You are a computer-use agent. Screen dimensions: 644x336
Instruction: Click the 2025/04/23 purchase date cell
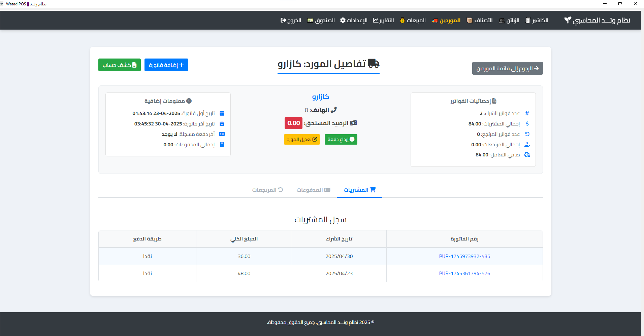339,273
